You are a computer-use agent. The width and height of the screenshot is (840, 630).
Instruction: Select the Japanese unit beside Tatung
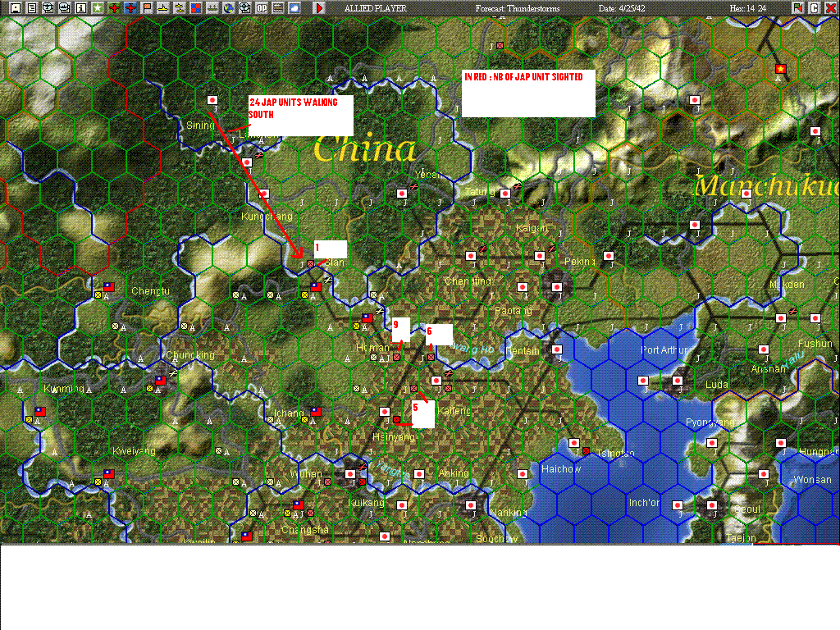pyautogui.click(x=504, y=194)
